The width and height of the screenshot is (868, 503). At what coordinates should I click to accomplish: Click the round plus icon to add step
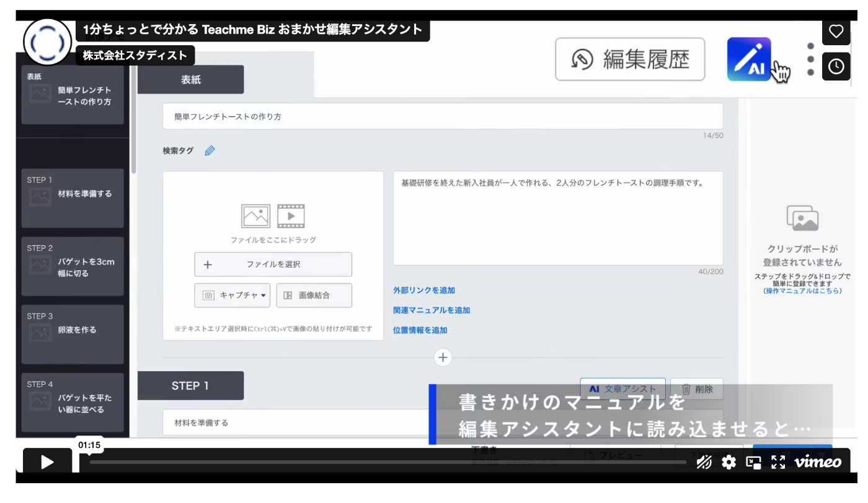(x=443, y=357)
